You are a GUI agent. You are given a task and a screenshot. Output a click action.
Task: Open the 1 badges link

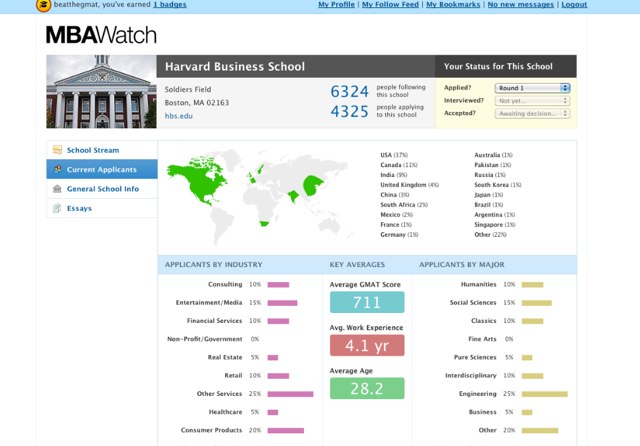coord(170,4)
